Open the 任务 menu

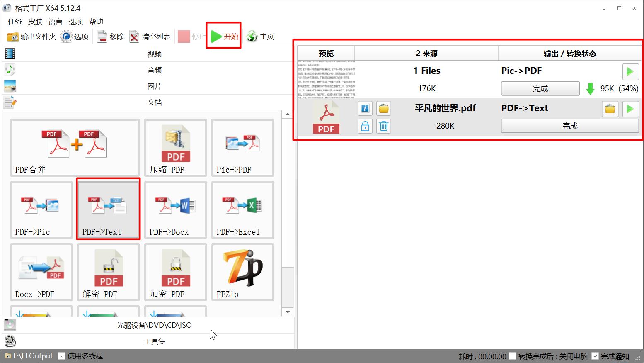pyautogui.click(x=14, y=22)
